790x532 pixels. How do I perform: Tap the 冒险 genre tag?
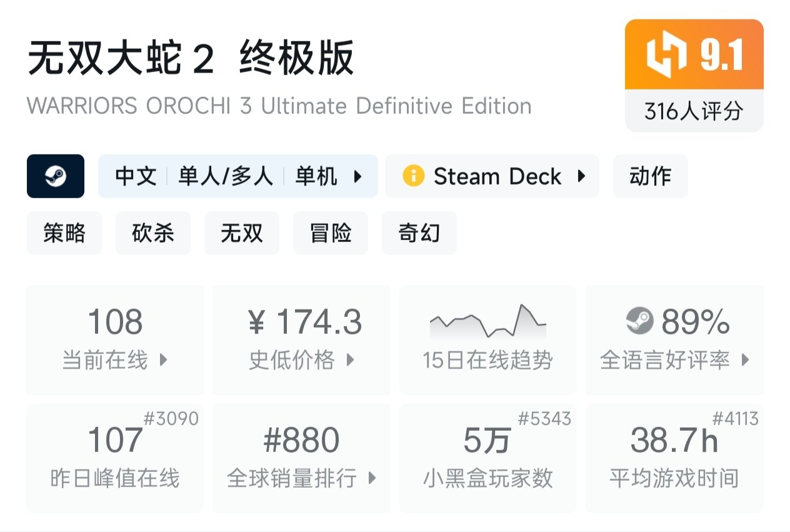point(331,233)
